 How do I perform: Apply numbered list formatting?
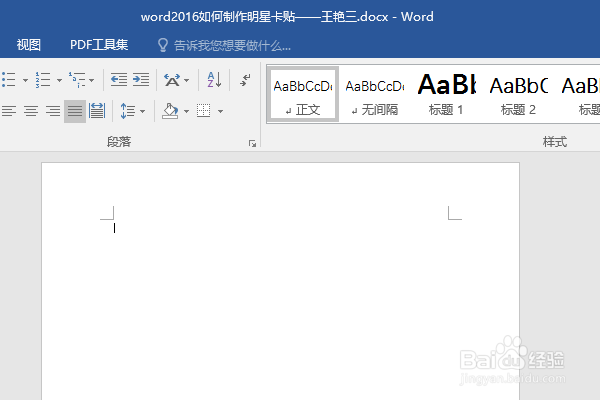tap(42, 80)
